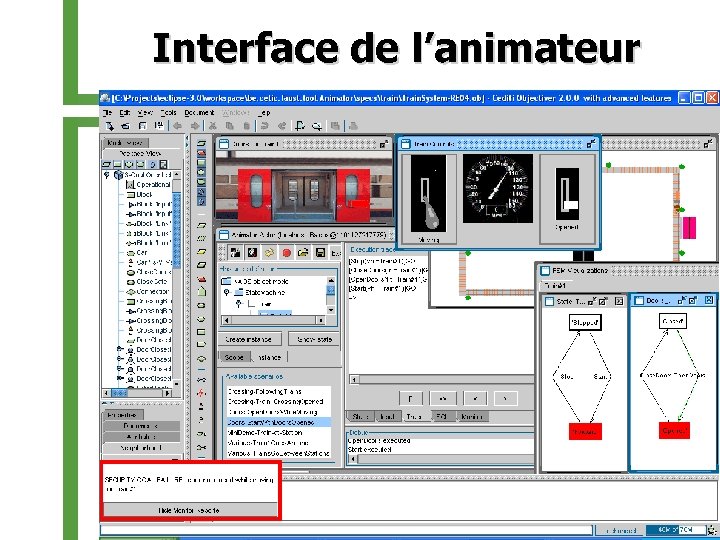Click the Back arrow in main toolbar
Viewport: 720px width, 540px height.
177,126
